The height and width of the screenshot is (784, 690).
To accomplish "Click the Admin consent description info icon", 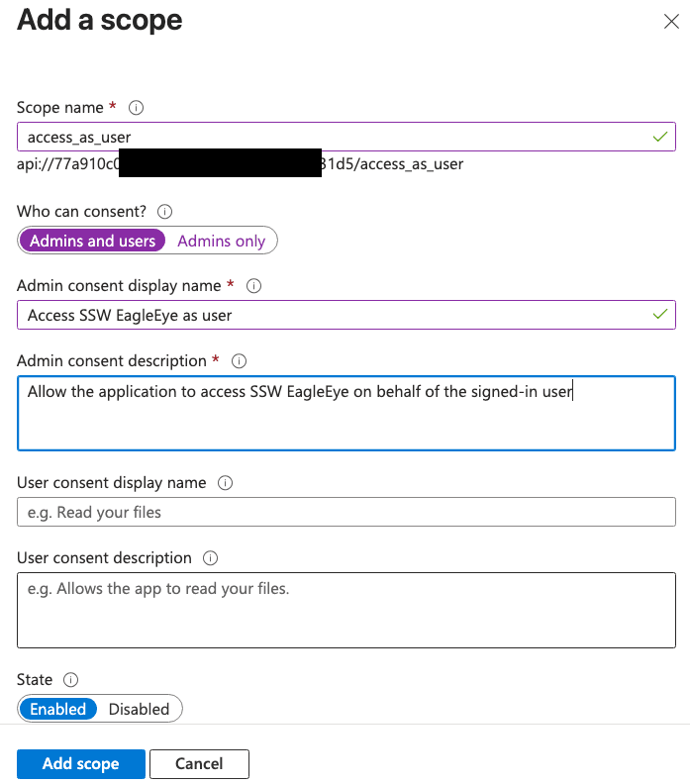I will [239, 360].
